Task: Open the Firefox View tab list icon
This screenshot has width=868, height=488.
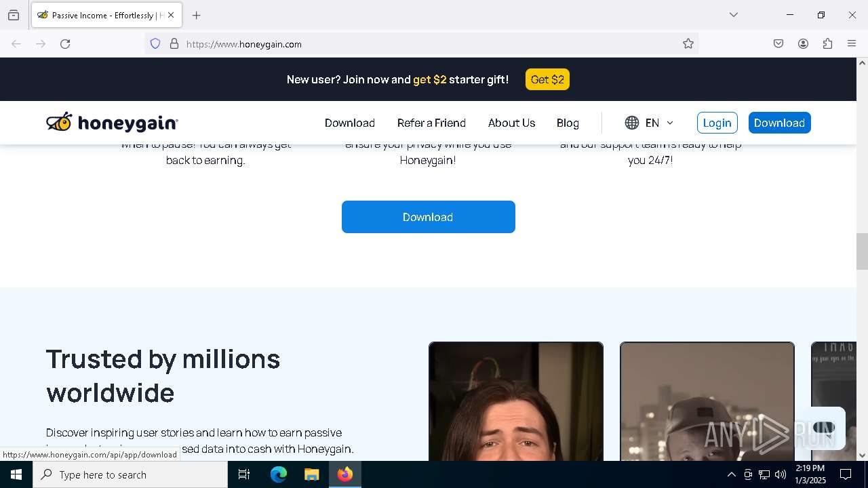Action: coord(14,15)
